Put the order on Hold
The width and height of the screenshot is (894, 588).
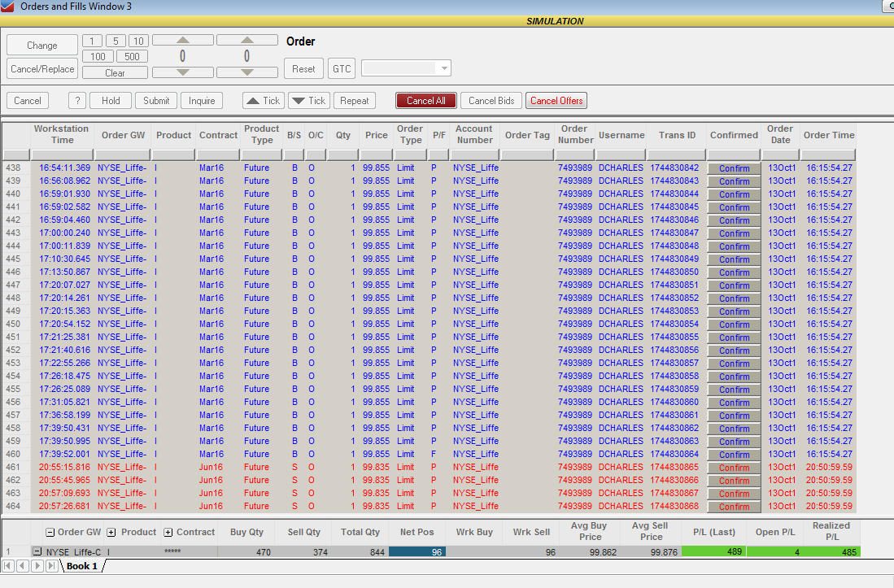click(111, 101)
